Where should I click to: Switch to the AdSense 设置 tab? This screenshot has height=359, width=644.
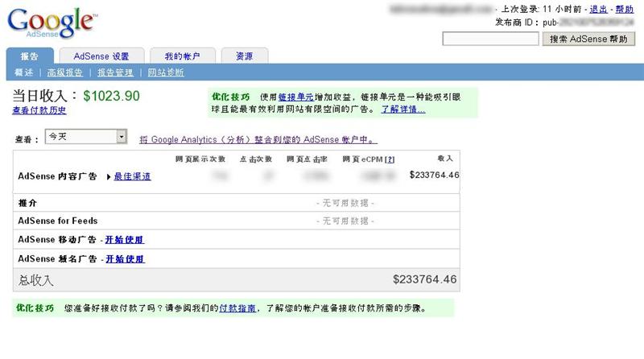[101, 56]
